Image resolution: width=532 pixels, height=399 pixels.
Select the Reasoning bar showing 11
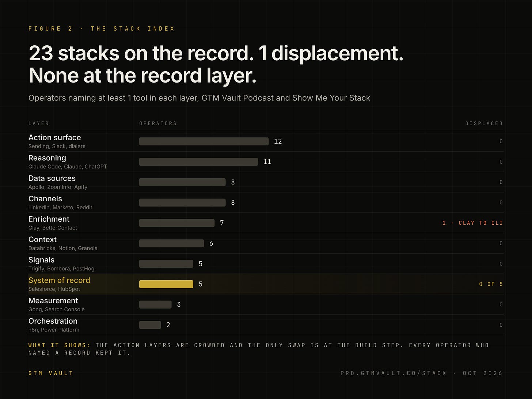point(198,162)
